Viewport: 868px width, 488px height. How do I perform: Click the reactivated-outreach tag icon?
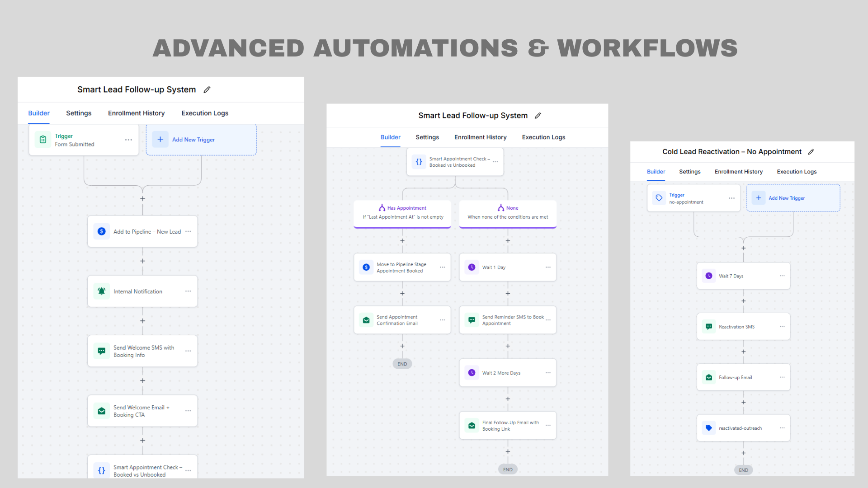coord(709,428)
